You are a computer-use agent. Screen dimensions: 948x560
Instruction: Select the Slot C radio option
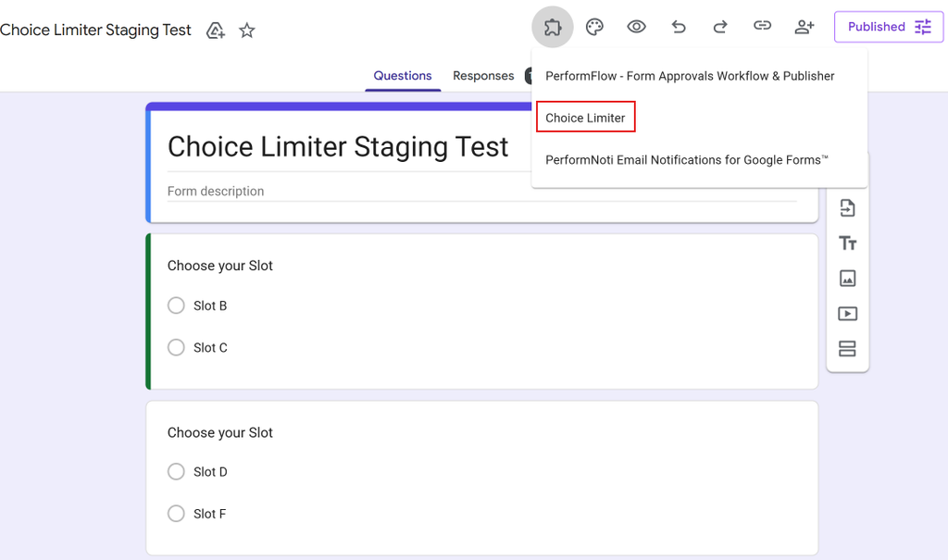tap(176, 347)
